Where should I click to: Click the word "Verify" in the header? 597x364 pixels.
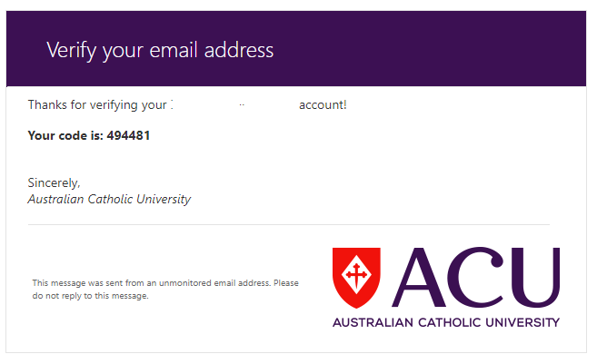point(69,49)
